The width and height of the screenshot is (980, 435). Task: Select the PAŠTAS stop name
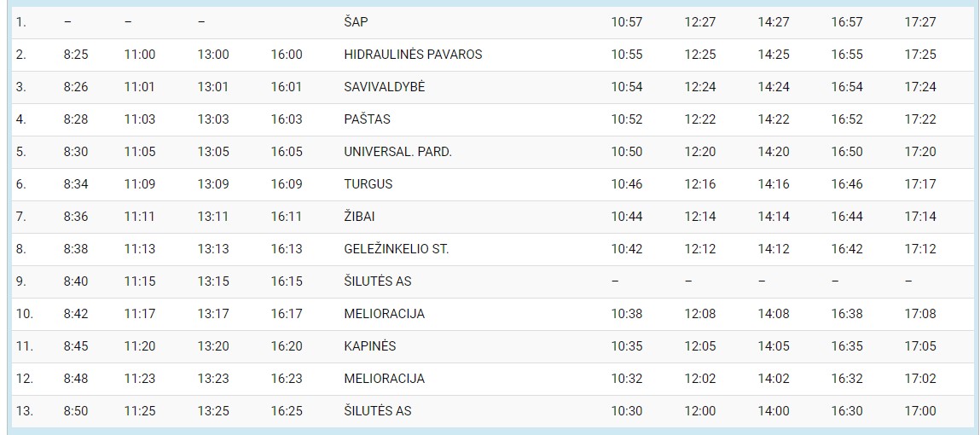pos(367,119)
